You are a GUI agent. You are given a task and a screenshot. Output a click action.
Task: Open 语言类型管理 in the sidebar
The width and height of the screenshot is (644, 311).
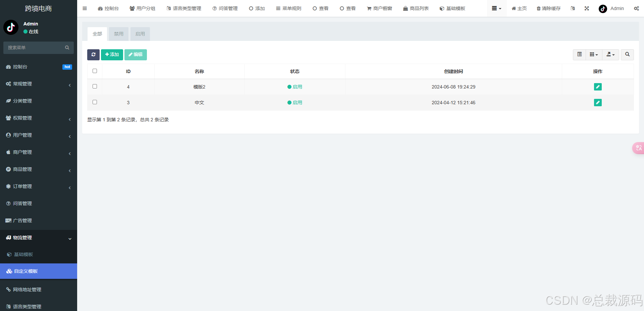[39, 306]
